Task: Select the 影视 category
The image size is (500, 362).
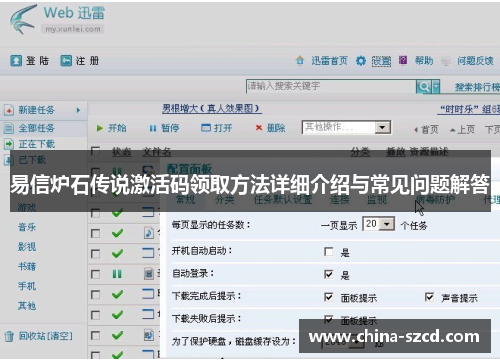Action: click(x=27, y=247)
